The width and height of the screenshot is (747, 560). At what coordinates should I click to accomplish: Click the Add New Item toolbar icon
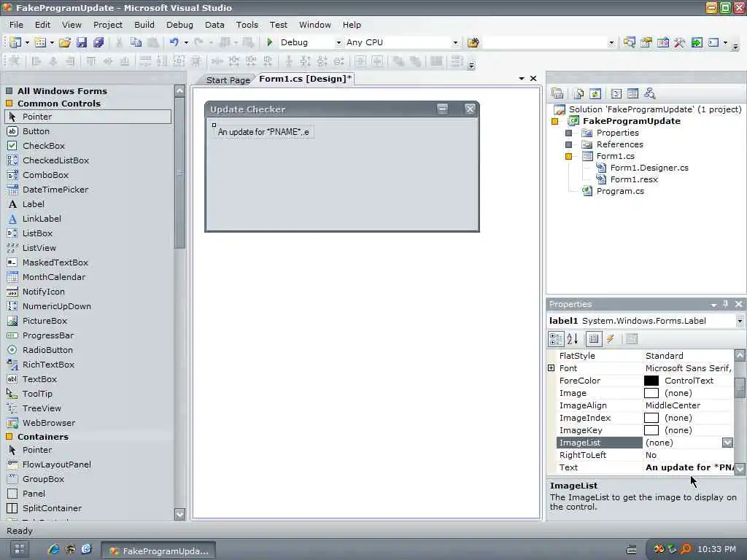click(x=41, y=42)
